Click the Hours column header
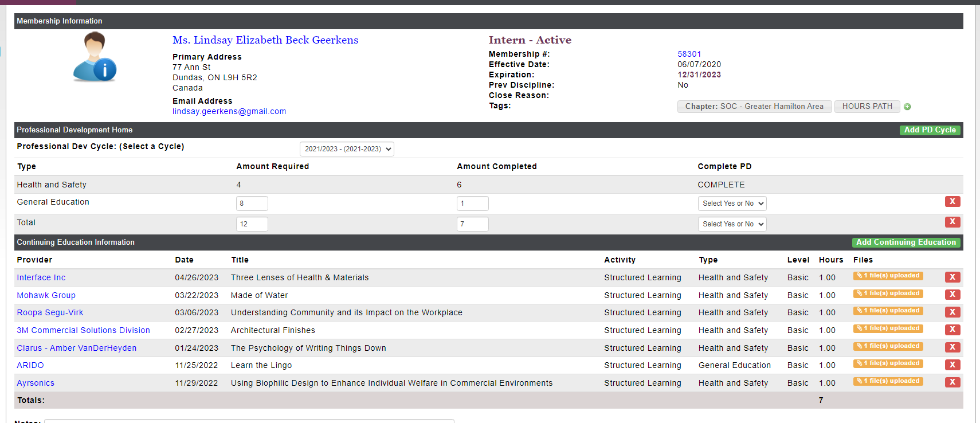980x423 pixels. 831,260
